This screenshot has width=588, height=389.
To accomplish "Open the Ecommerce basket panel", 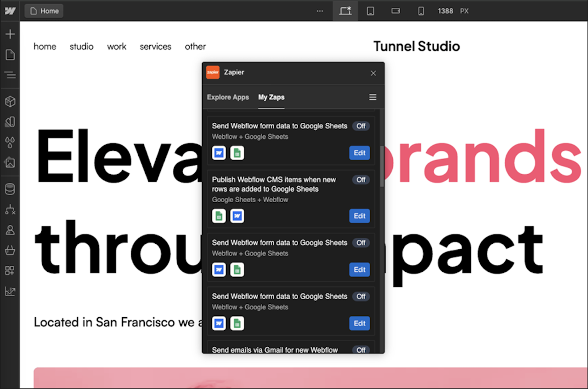I will point(10,251).
